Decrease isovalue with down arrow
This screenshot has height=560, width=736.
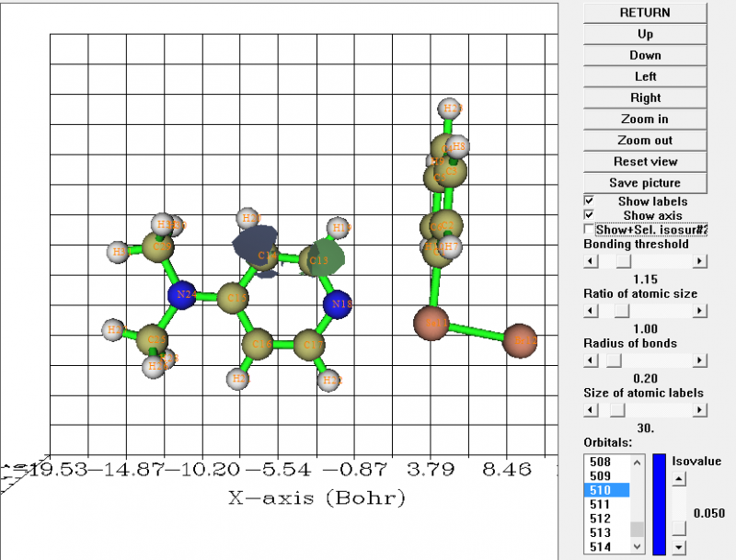coord(679,547)
